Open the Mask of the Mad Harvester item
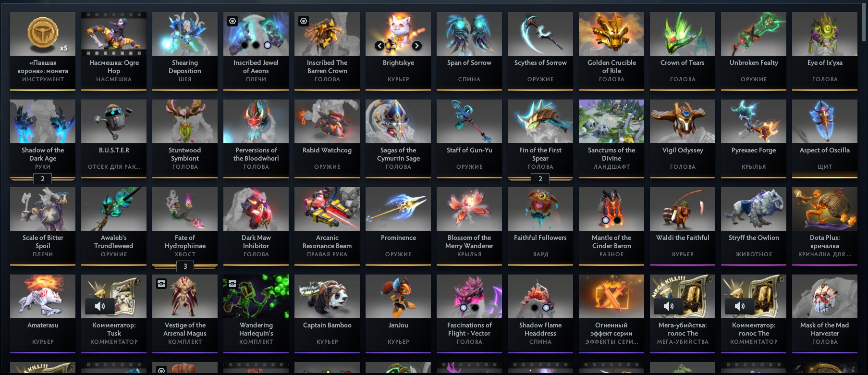The width and height of the screenshot is (868, 375). (x=825, y=313)
